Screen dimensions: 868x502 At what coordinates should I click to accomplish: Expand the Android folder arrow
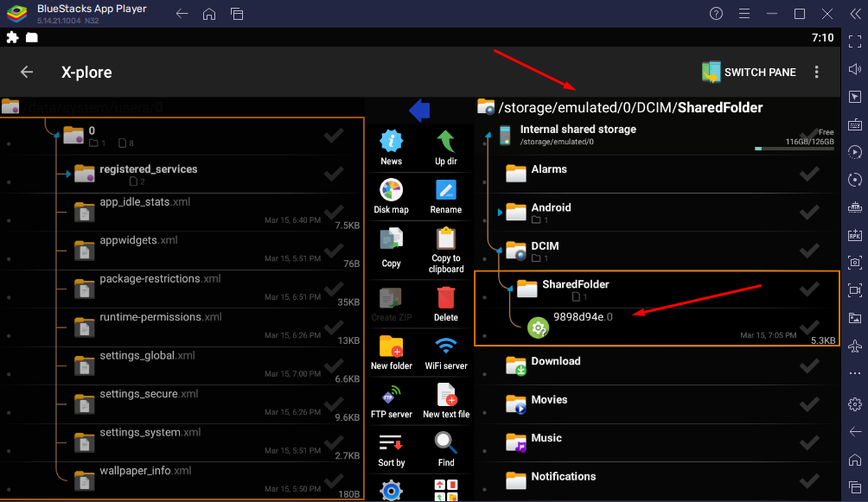click(500, 212)
